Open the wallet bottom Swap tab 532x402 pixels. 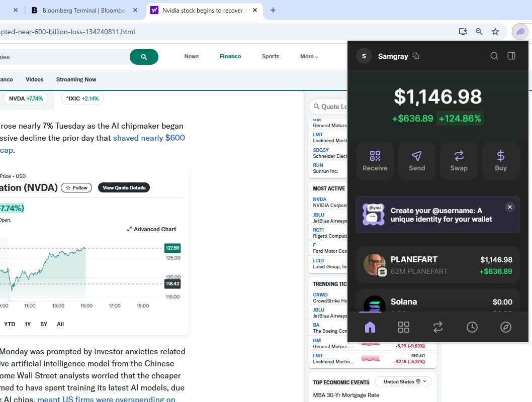coord(437,327)
